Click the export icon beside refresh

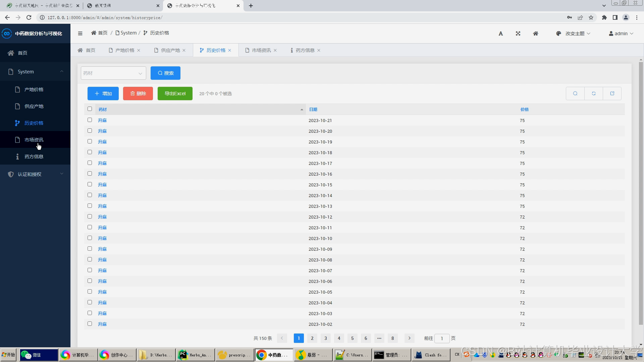click(x=612, y=94)
